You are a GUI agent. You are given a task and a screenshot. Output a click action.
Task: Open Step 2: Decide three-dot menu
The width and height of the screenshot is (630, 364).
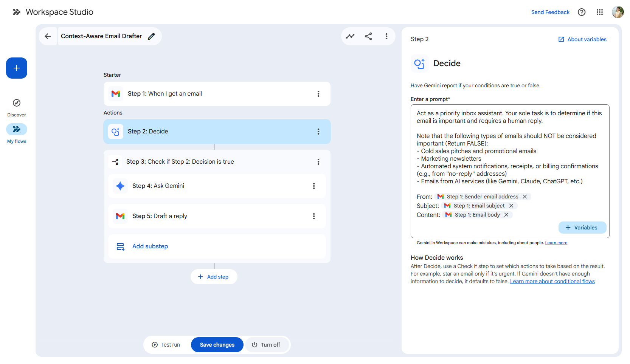point(318,132)
